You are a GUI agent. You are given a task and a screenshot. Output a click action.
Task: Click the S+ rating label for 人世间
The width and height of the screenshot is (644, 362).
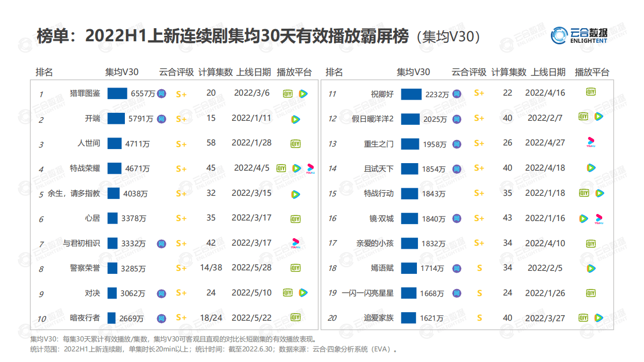coord(181,143)
